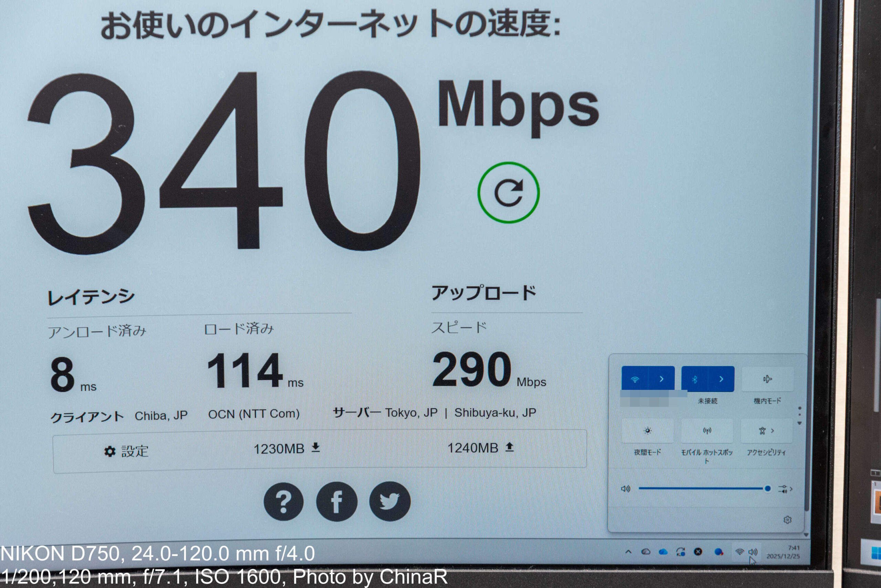Click the volume slider track
The image size is (881, 588).
702,489
